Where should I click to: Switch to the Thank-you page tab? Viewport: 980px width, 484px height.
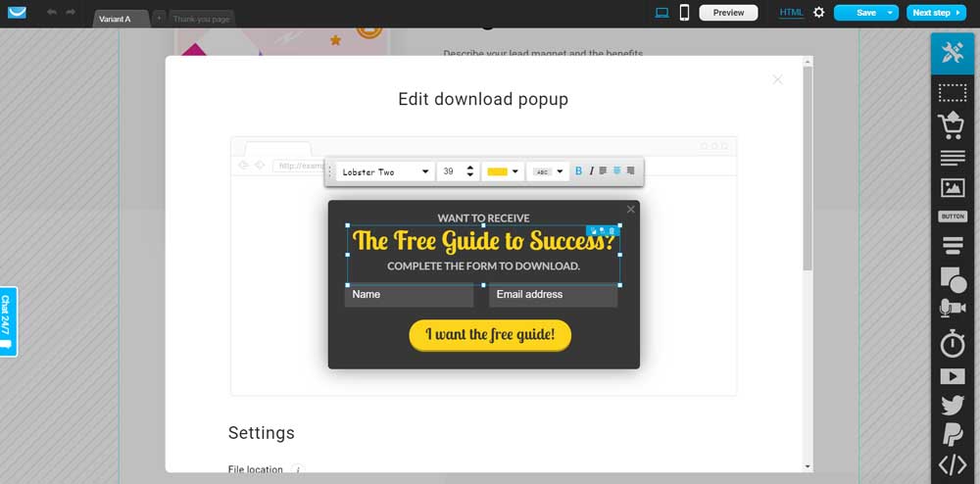201,19
